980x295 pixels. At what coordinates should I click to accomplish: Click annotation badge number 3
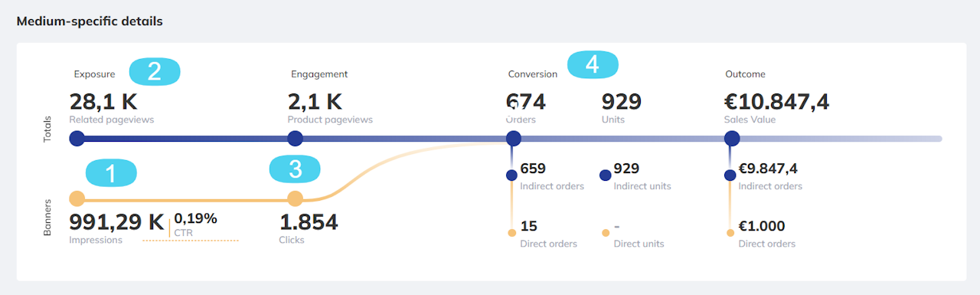(295, 169)
